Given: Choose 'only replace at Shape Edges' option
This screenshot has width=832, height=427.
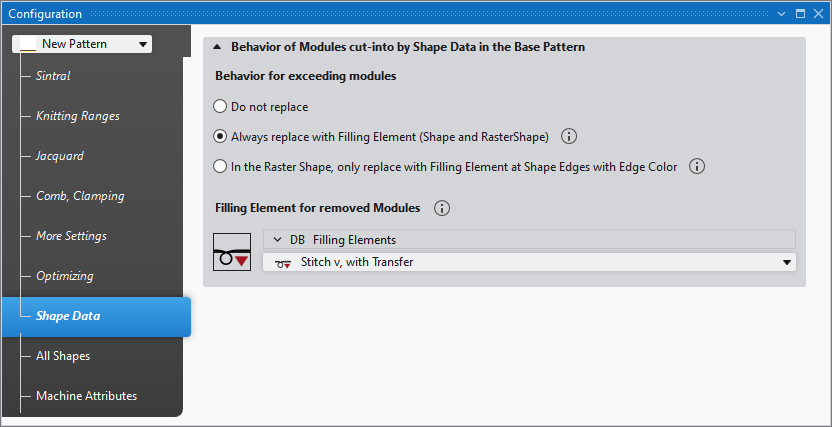Looking at the screenshot, I should pos(221,166).
